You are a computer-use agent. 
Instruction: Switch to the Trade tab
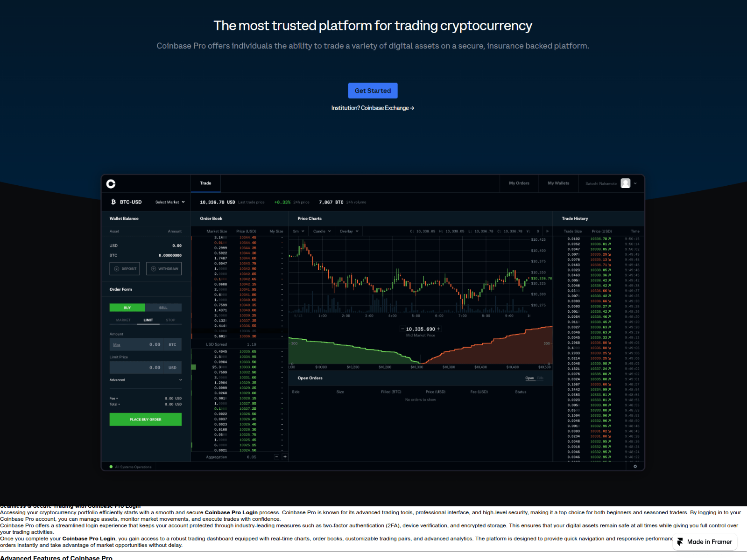coord(205,183)
